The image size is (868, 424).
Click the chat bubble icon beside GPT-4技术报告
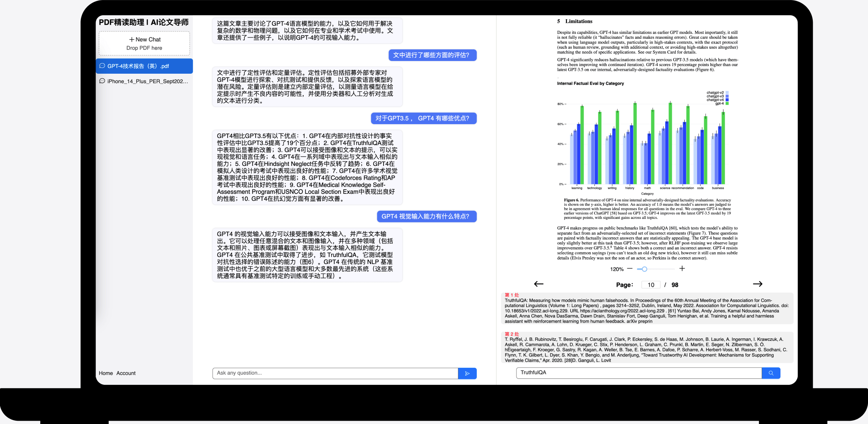point(102,66)
